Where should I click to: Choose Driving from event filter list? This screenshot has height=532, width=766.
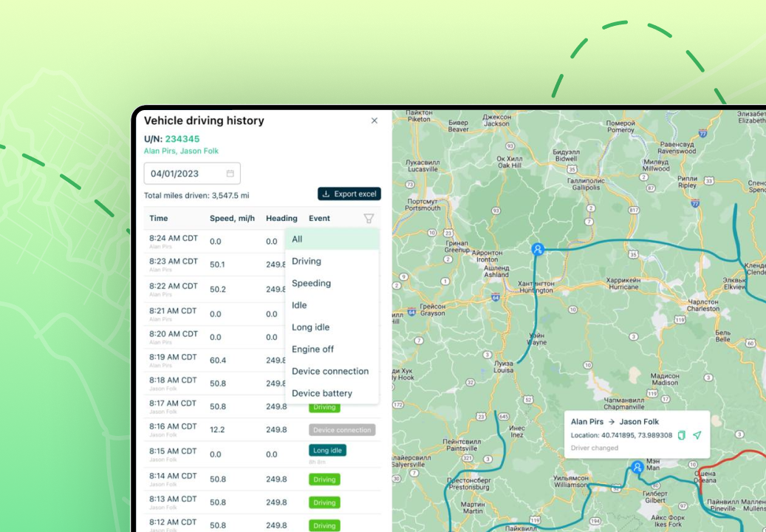tap(332, 261)
